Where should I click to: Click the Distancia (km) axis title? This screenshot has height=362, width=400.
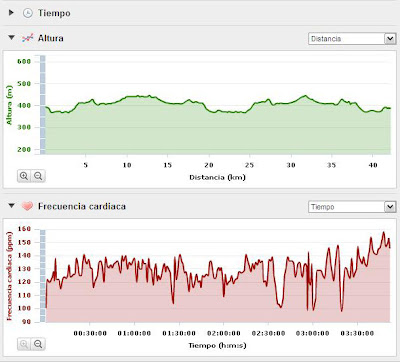click(217, 177)
